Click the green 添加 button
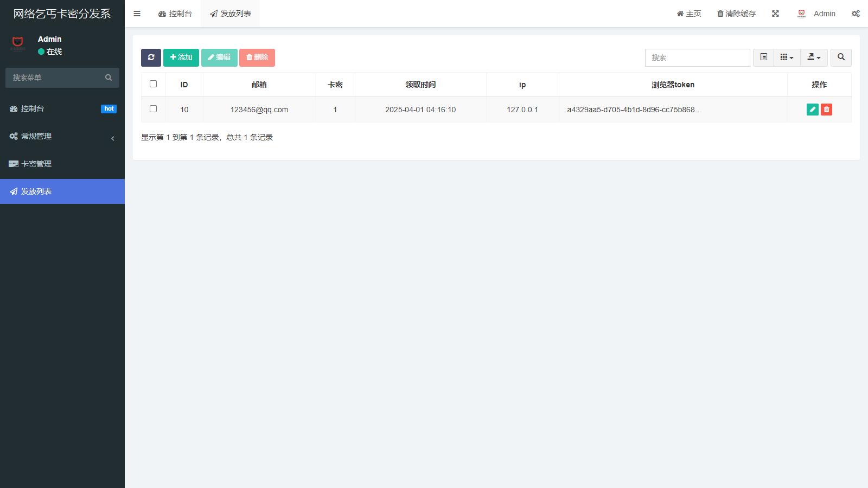Screen dimensions: 868x488 pyautogui.click(x=181, y=57)
